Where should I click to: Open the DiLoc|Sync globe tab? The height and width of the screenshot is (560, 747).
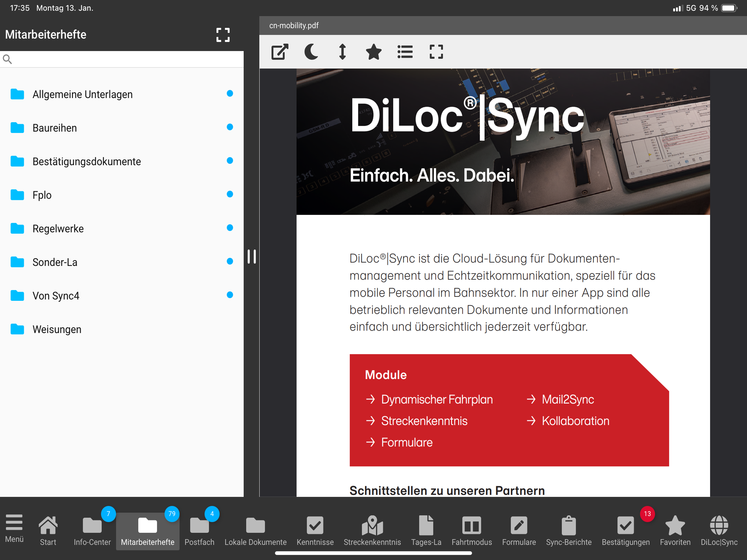pyautogui.click(x=719, y=531)
